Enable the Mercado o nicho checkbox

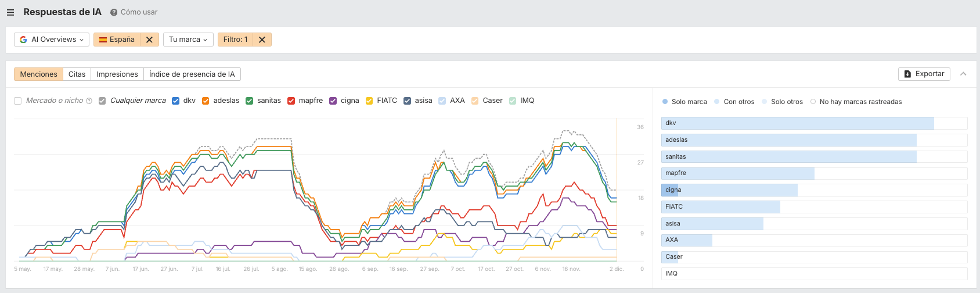pos(18,101)
